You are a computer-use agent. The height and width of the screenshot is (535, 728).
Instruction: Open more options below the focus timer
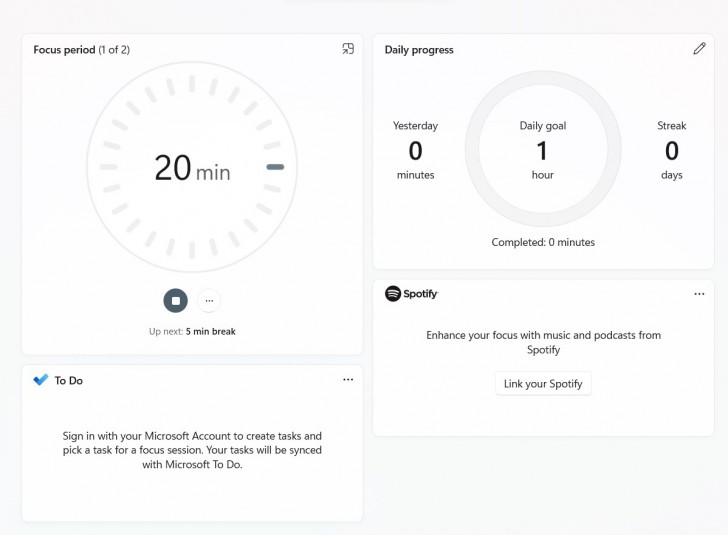coord(208,300)
